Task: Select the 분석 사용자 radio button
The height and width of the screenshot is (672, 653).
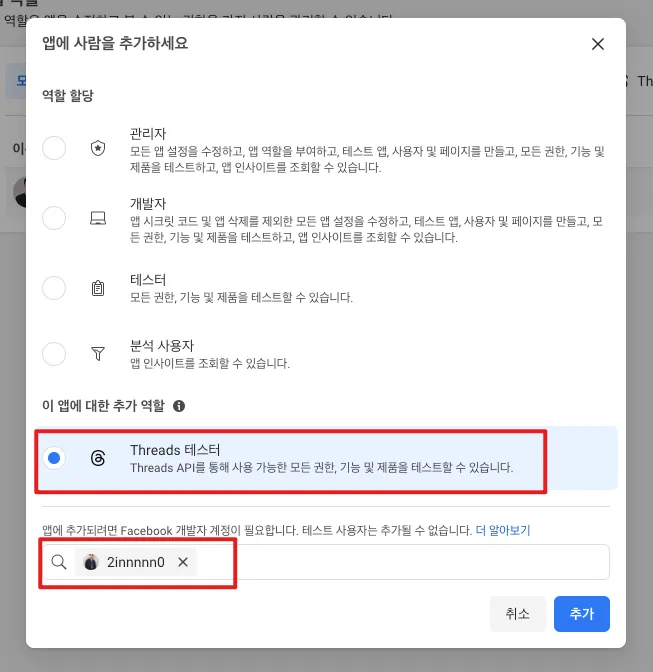Action: [x=54, y=354]
